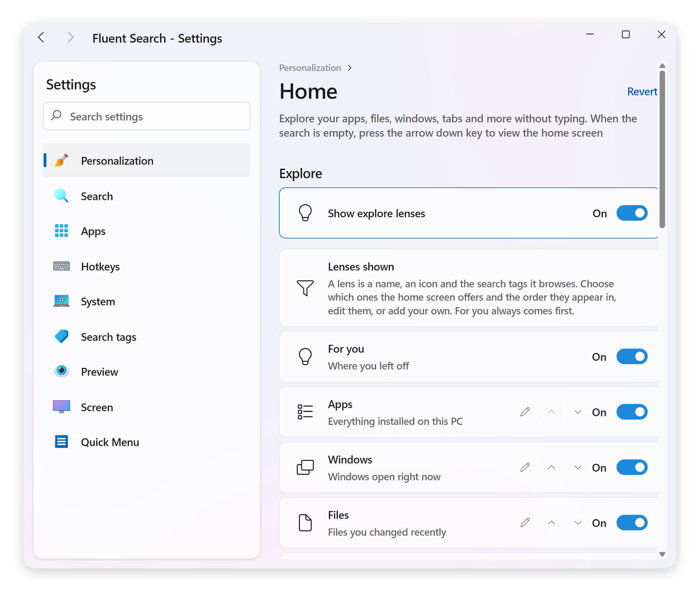Click the stacked windows icon of Windows lens

[305, 467]
